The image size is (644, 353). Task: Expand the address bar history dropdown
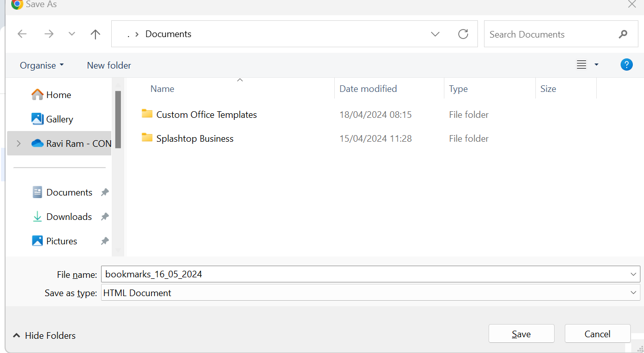click(x=435, y=34)
